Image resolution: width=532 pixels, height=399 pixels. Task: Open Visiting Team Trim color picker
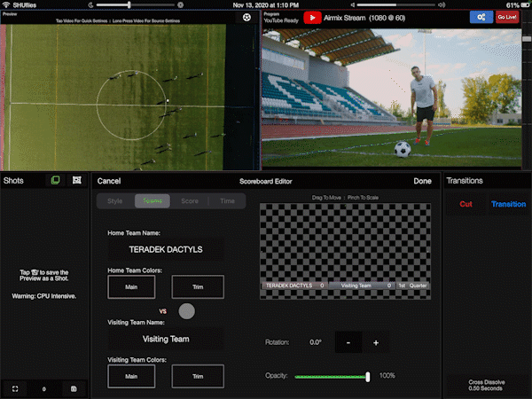[x=198, y=376]
